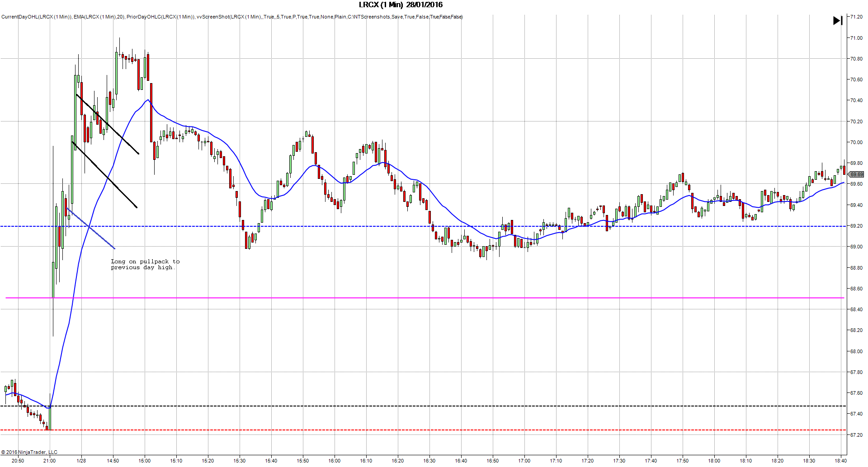The height and width of the screenshot is (467, 868).
Task: Click the current price marker 69.69
Action: pos(856,174)
